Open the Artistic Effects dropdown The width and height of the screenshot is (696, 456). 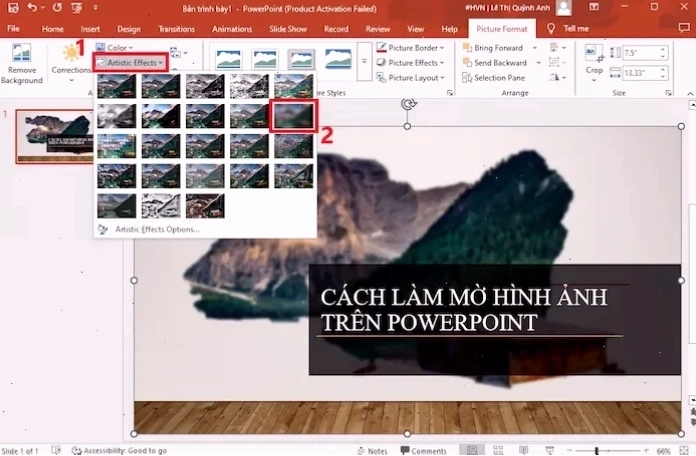tap(130, 63)
